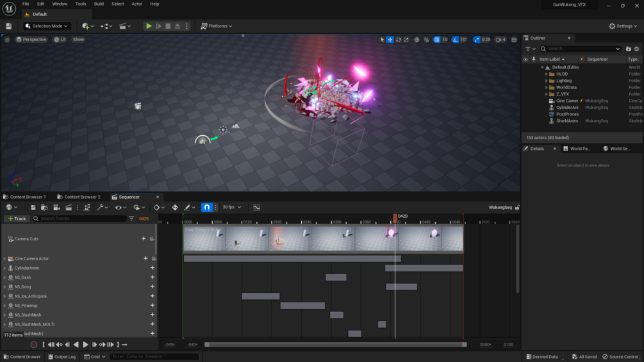Play the level in editor
Screen dimensions: 644x362
tap(149, 26)
